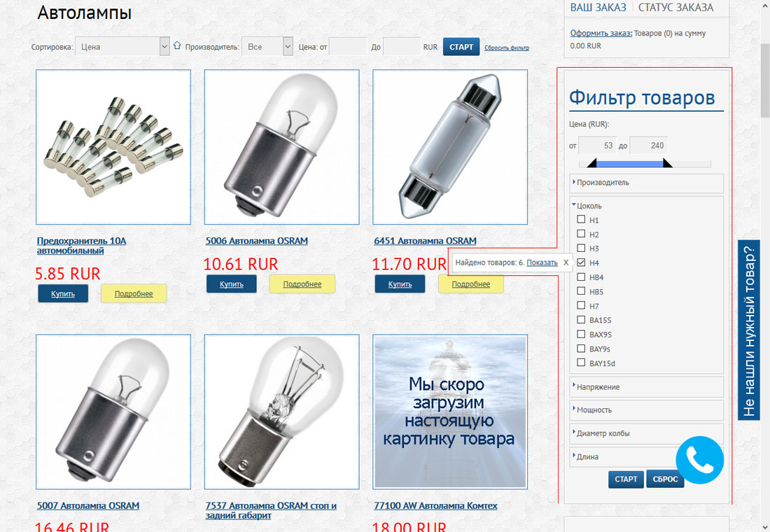Open the placeholder image for 77100 AW
The width and height of the screenshot is (770, 532).
coord(450,412)
